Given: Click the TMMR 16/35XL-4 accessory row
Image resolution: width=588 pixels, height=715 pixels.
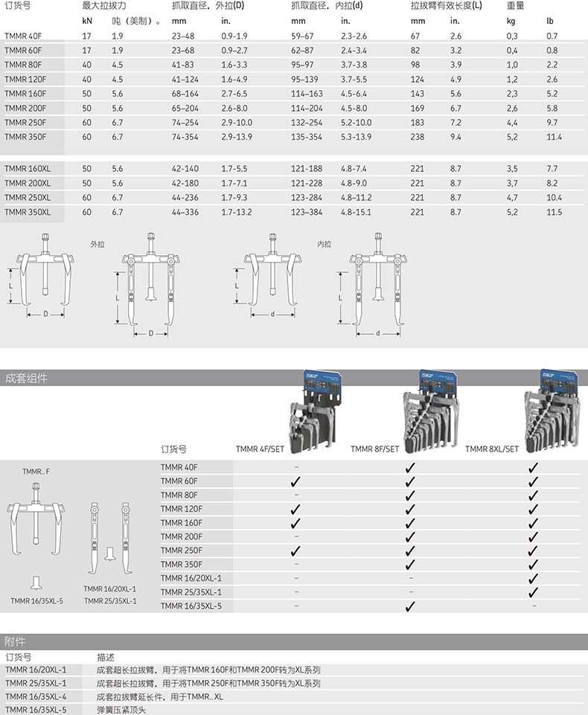Looking at the screenshot, I should pyautogui.click(x=36, y=696).
